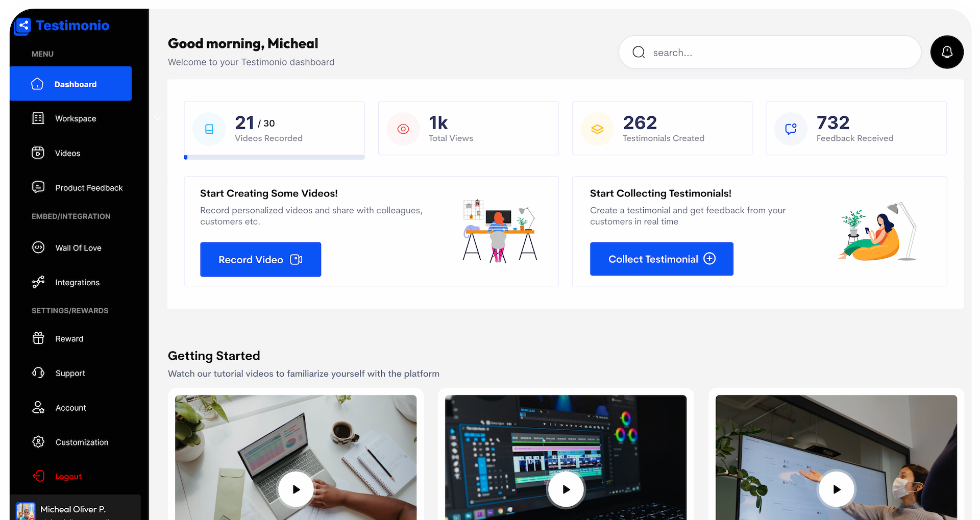Click the Reward gift icon
The height and width of the screenshot is (520, 980).
click(38, 338)
